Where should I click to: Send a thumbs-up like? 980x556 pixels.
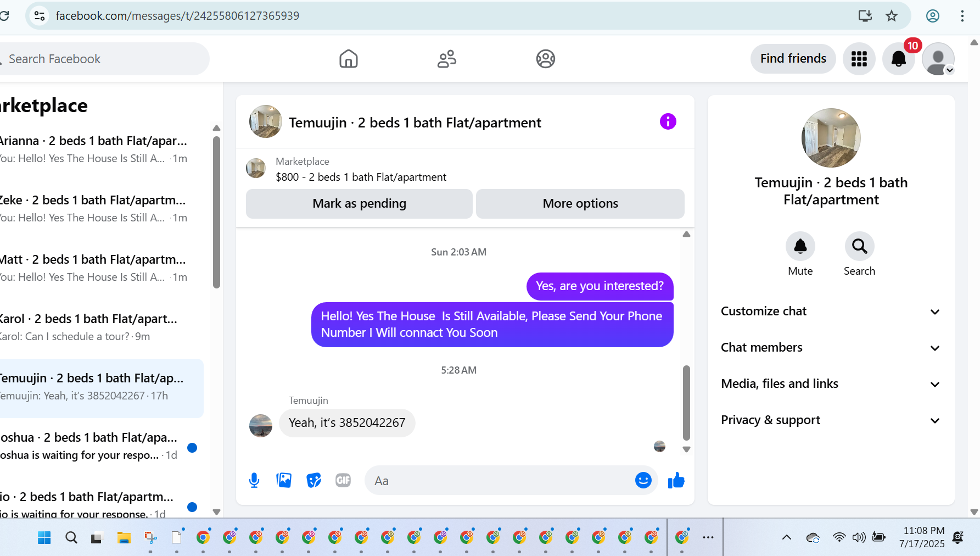pyautogui.click(x=676, y=481)
